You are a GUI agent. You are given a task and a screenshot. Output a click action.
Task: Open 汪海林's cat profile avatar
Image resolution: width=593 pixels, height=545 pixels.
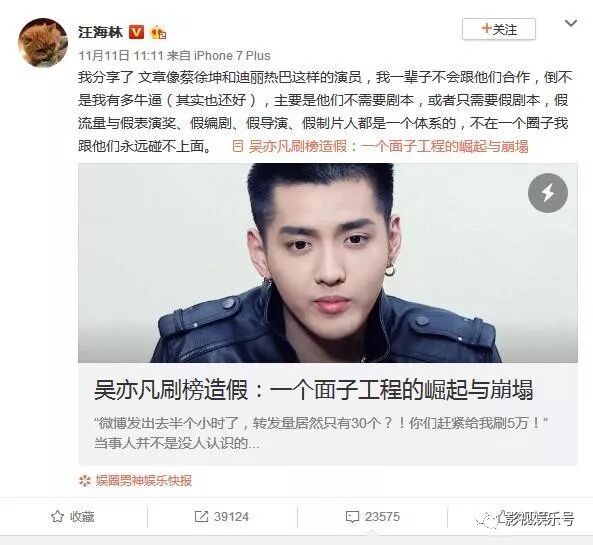[43, 42]
